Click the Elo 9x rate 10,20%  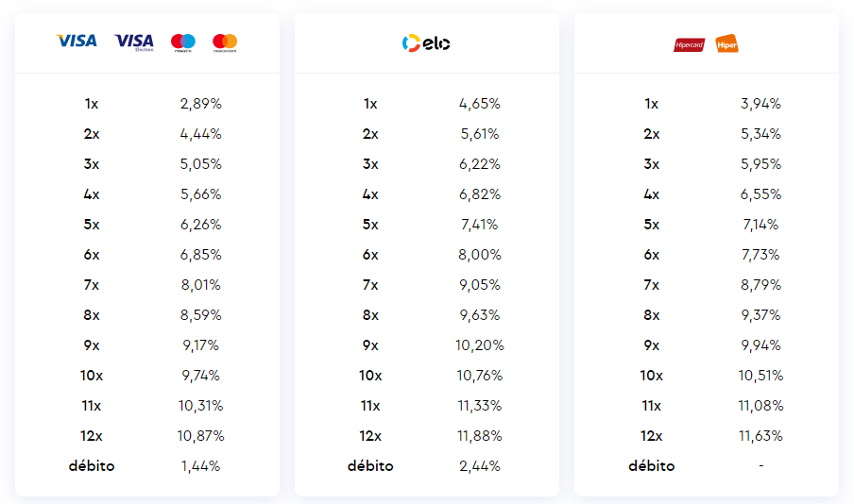[480, 345]
